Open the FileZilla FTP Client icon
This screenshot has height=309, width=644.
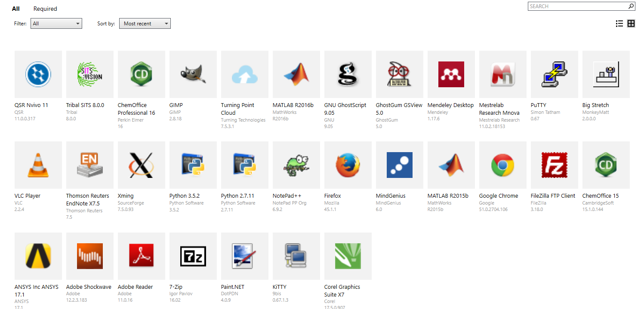[x=555, y=165]
